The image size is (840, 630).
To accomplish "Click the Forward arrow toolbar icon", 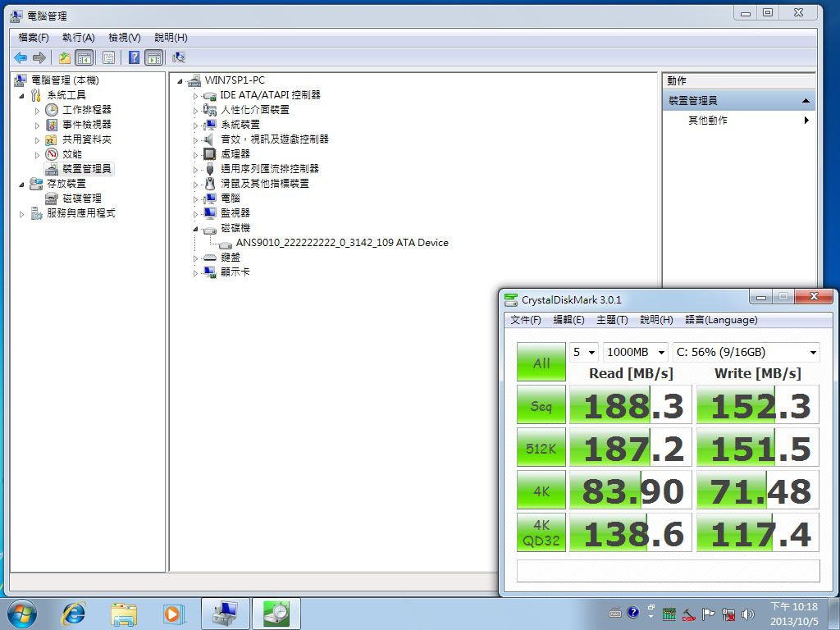I will [39, 57].
